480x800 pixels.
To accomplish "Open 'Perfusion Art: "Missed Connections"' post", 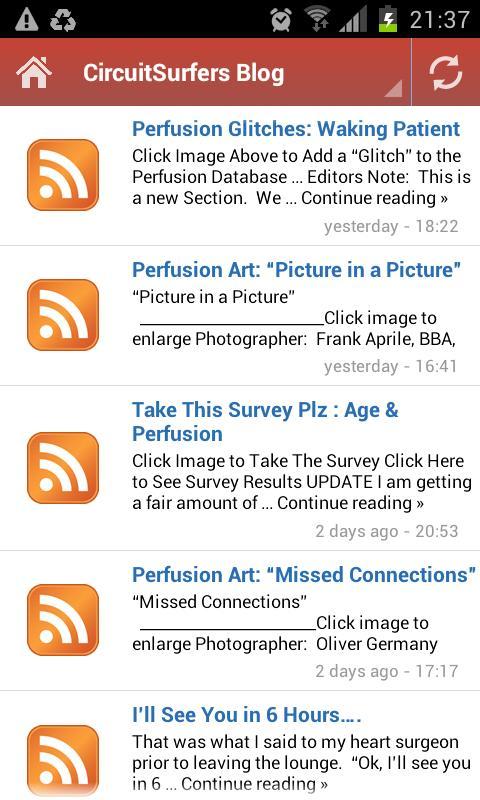I will click(x=304, y=575).
